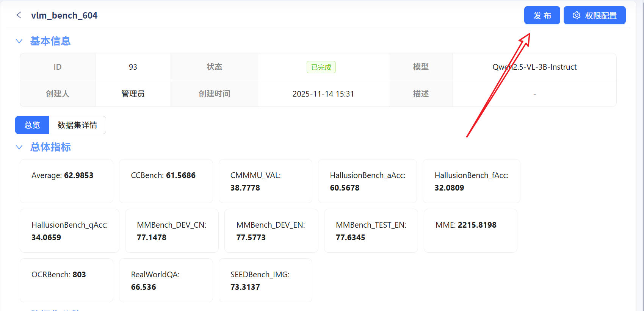Select the CCBench 61.5686 card
This screenshot has width=644, height=311.
(166, 181)
